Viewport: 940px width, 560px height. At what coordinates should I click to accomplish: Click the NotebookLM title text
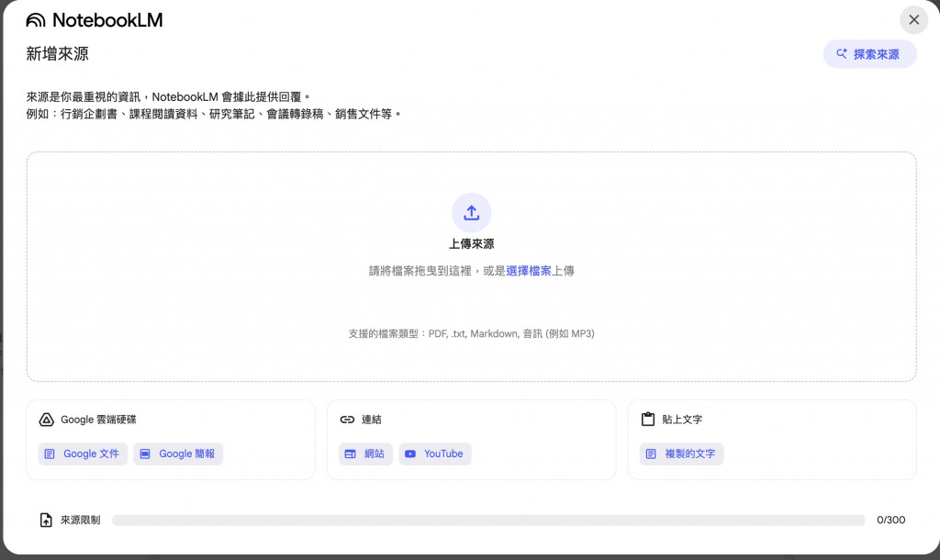pyautogui.click(x=108, y=20)
